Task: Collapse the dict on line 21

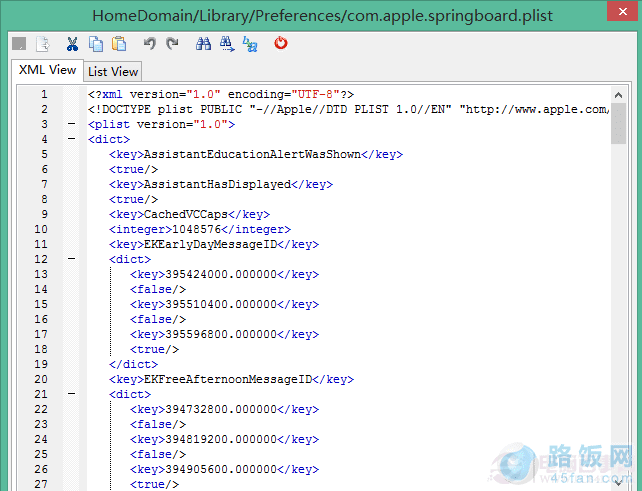Action: tap(72, 394)
